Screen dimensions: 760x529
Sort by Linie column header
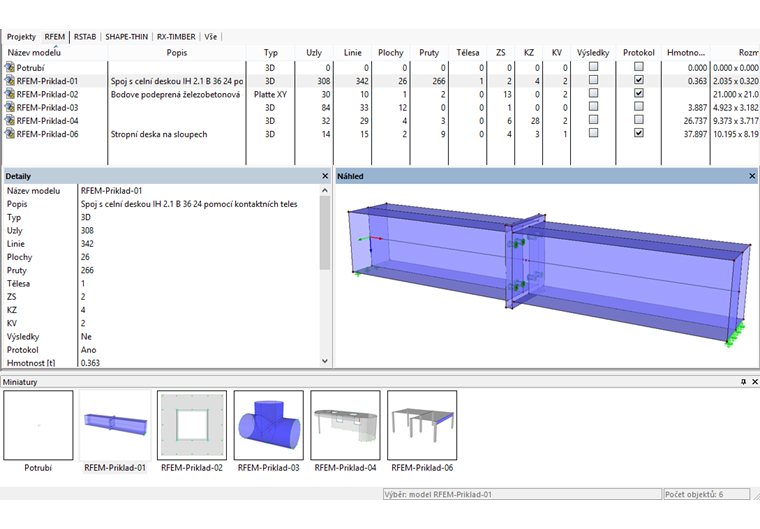pyautogui.click(x=352, y=52)
